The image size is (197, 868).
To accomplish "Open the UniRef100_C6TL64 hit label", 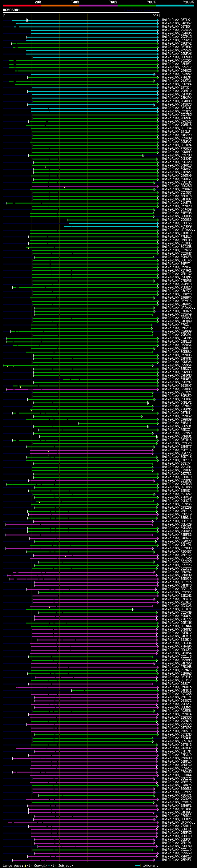I will click(176, 20).
